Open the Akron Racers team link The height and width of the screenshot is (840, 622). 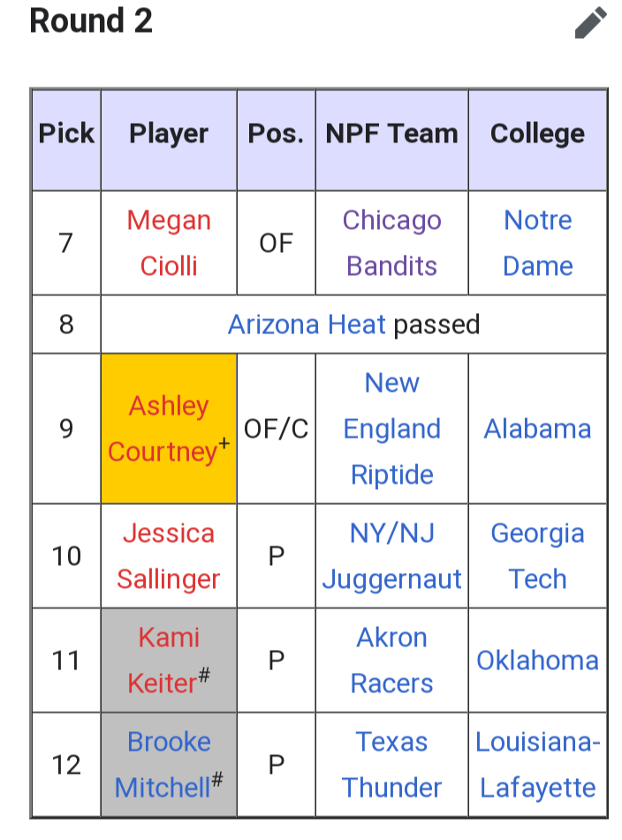pos(391,661)
